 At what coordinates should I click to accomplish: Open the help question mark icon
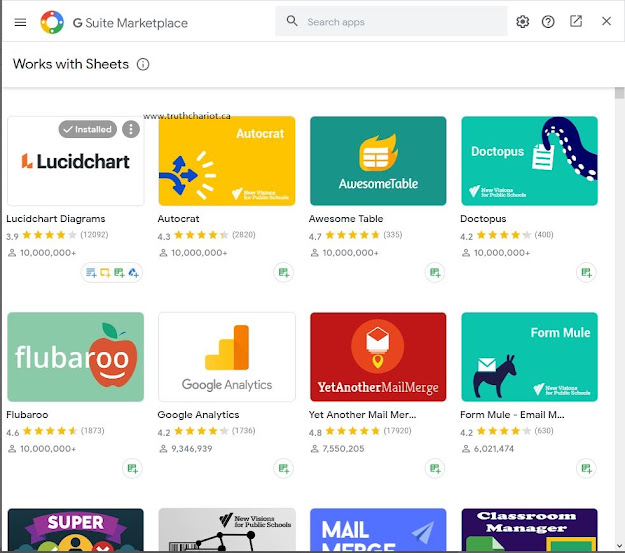548,22
